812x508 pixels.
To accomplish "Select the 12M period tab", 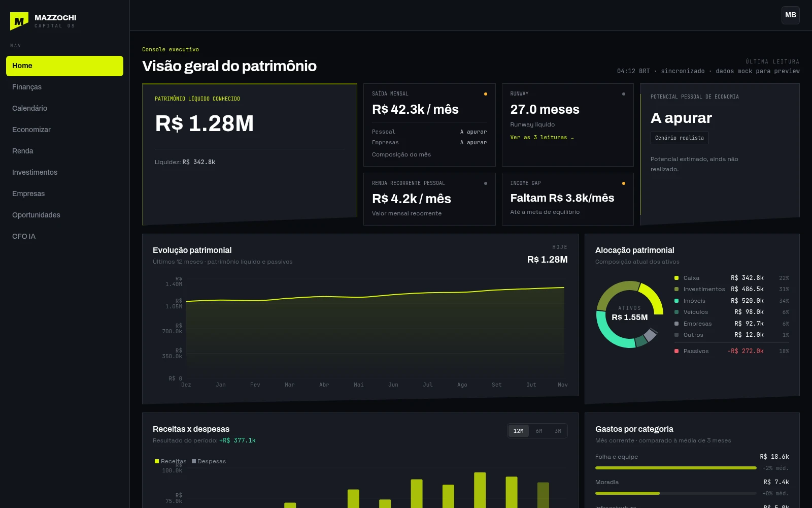I will point(519,431).
